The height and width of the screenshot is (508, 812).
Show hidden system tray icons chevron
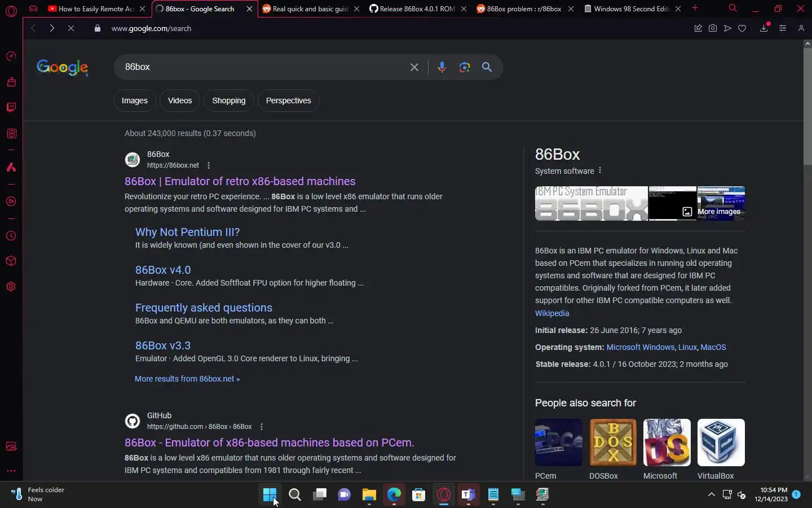tap(712, 494)
